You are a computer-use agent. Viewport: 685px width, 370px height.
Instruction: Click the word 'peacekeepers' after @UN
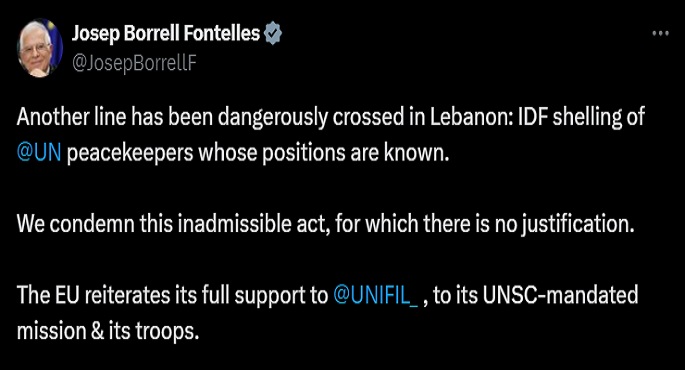pos(130,153)
